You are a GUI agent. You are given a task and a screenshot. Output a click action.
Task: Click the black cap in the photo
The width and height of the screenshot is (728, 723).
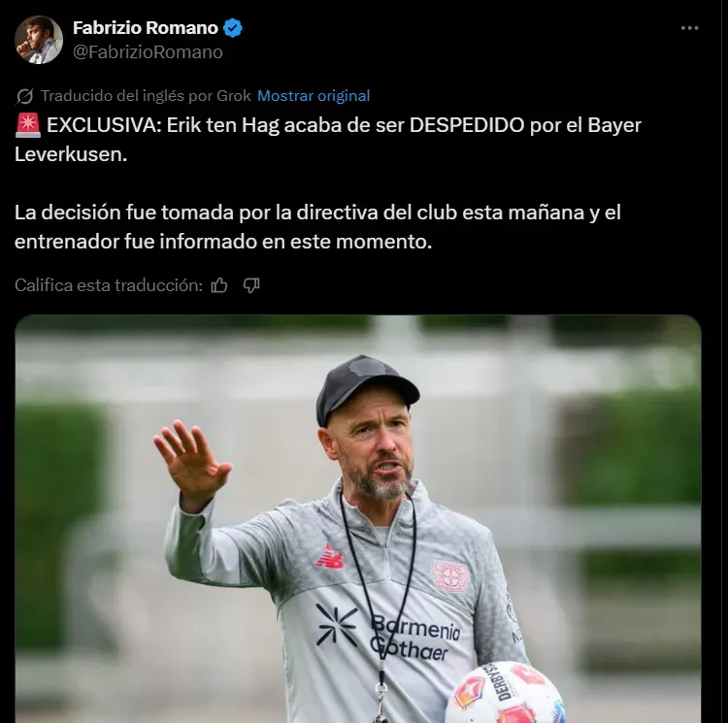tap(366, 387)
